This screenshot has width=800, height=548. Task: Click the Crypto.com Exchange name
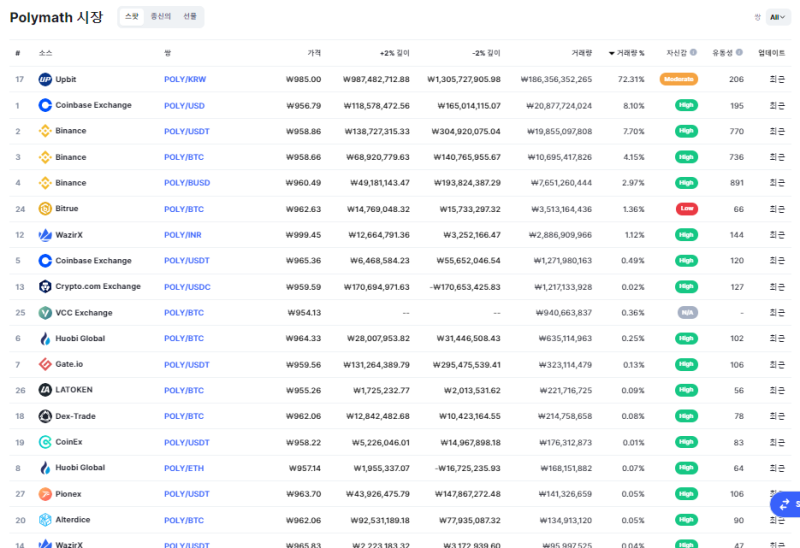point(98,286)
